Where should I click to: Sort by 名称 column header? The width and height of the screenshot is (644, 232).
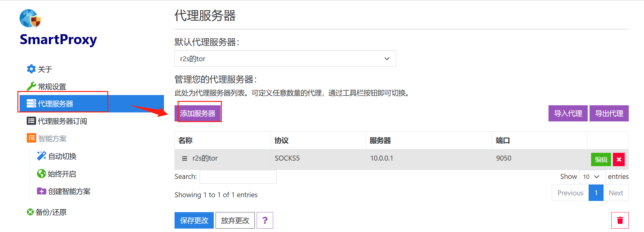[223, 140]
